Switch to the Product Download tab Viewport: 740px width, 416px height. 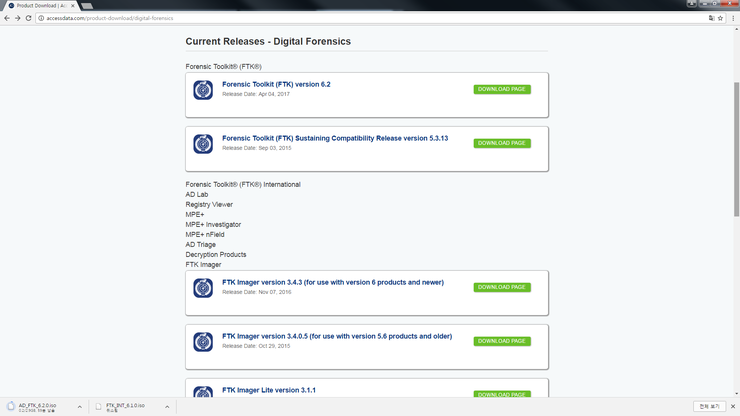41,6
